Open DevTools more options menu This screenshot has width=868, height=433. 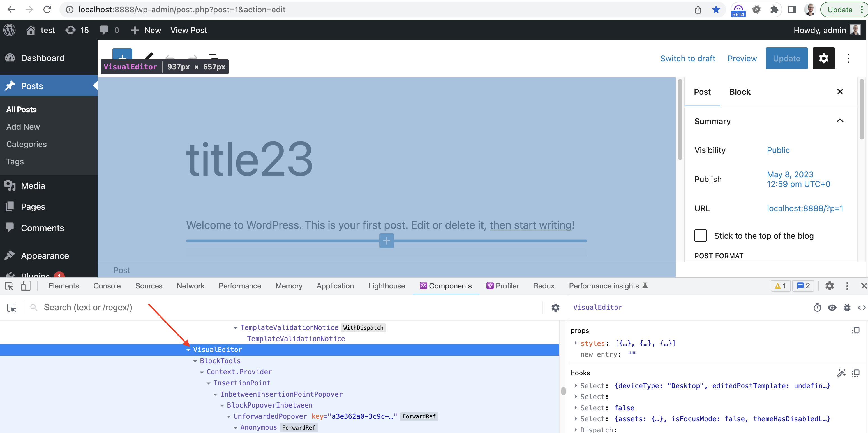[x=847, y=286]
